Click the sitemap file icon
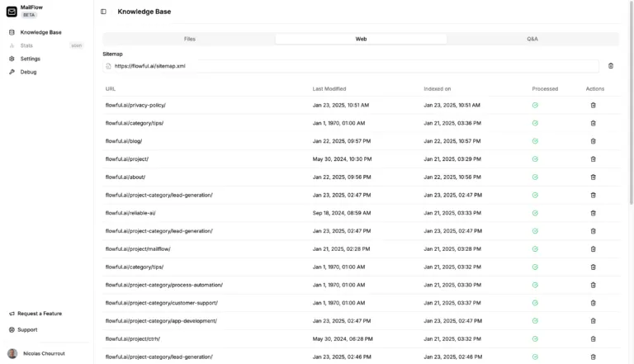 pos(108,66)
